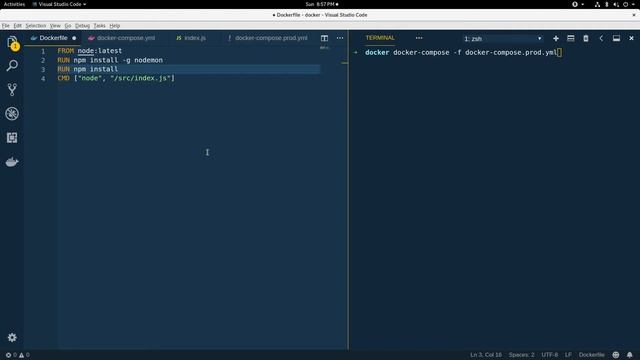Switch to the docker-compose.yml tab
The height and width of the screenshot is (360, 640).
click(x=126, y=38)
